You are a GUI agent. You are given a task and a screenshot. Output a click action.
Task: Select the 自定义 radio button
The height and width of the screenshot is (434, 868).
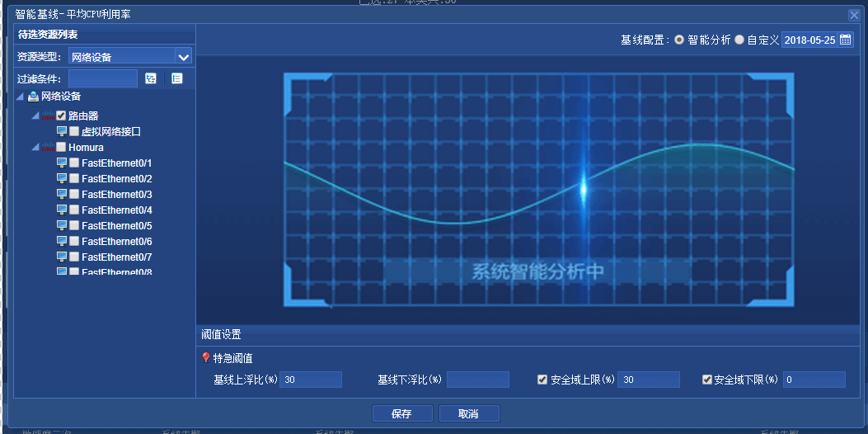tap(739, 40)
